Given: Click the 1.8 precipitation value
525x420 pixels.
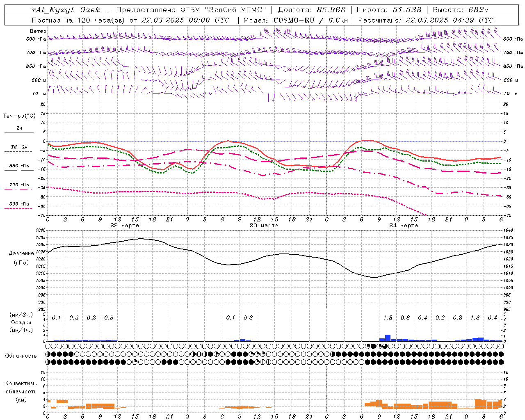Looking at the screenshot, I should point(388,317).
